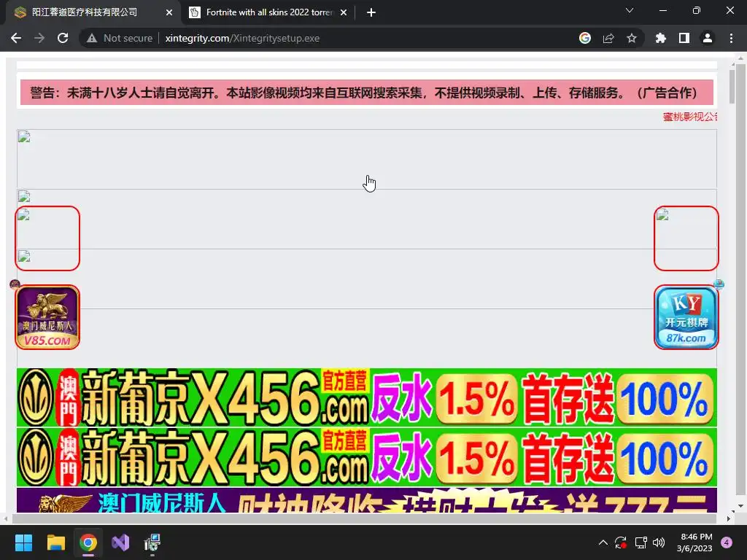Screen dimensions: 747x560
Task: Click the Google icon in address bar
Action: [585, 38]
